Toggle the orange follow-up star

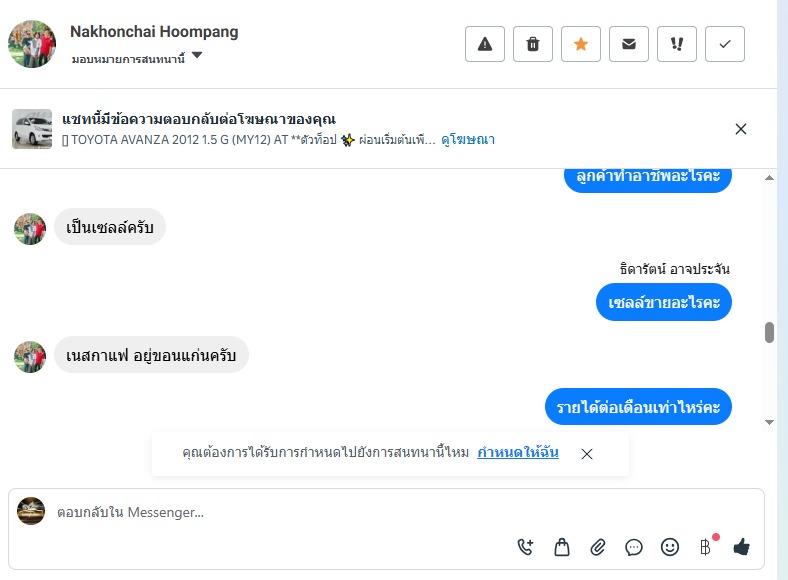[581, 44]
